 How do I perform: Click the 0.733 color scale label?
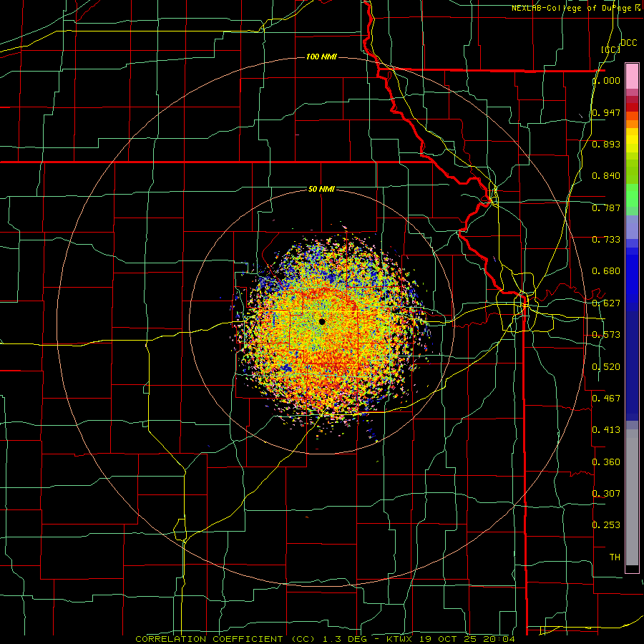606,240
